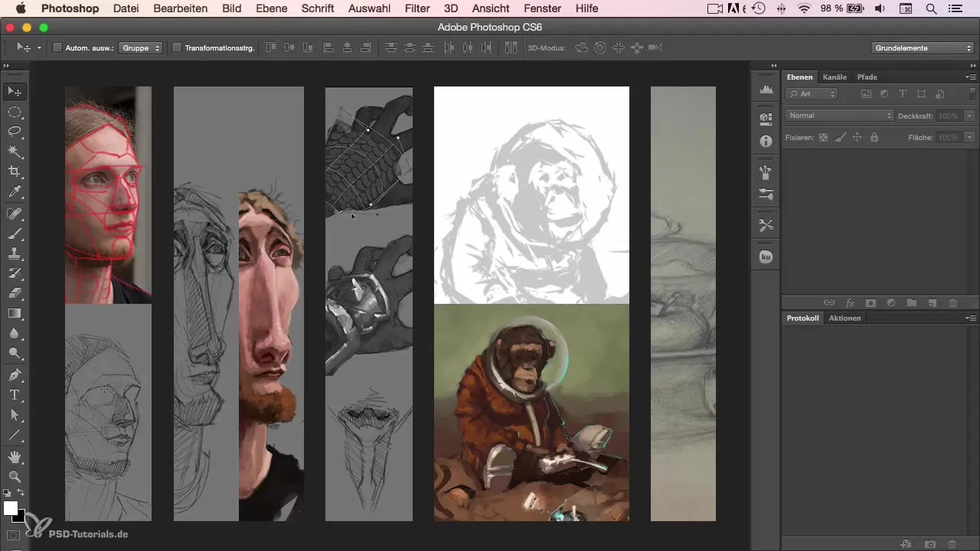
Task: Open the Info panel icon
Action: coord(766,142)
